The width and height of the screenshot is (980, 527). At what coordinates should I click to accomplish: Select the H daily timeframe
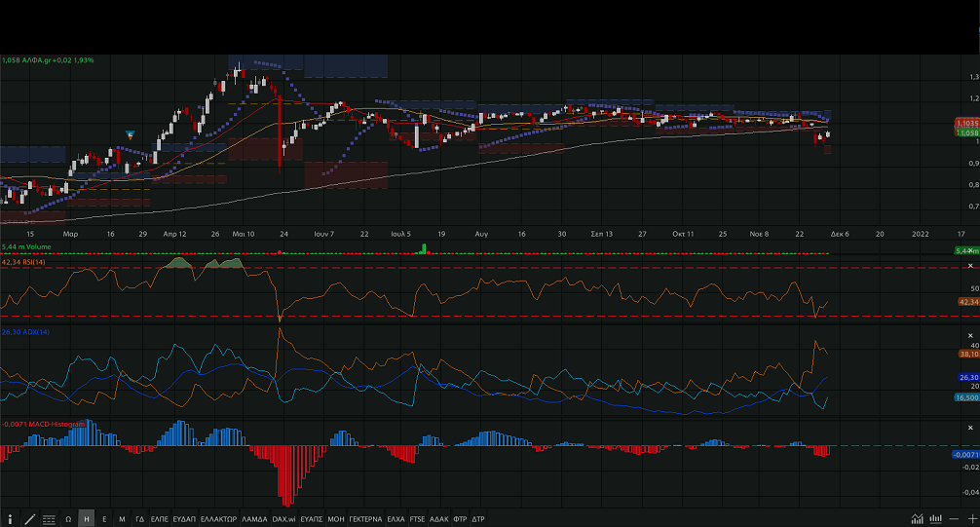(87, 519)
